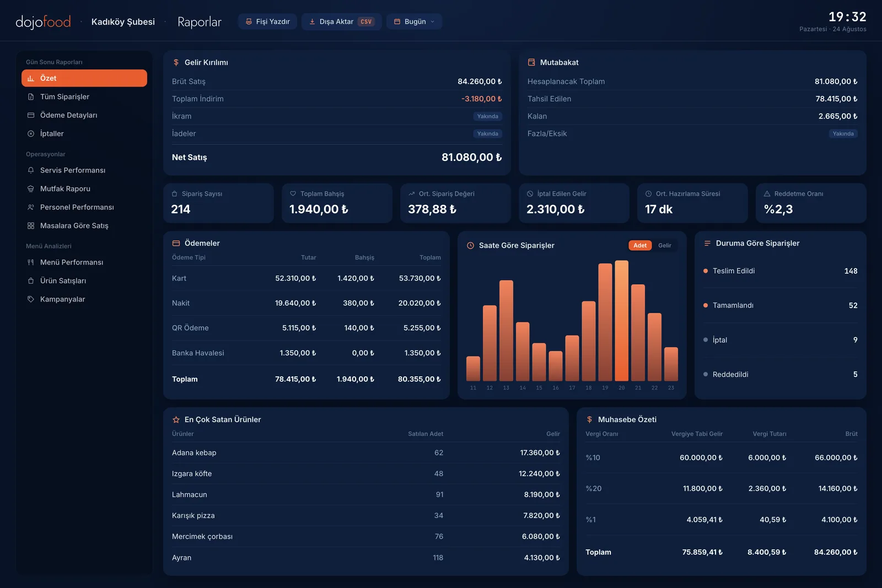Click the Reddetme Oranı warning triangle icon

point(767,193)
